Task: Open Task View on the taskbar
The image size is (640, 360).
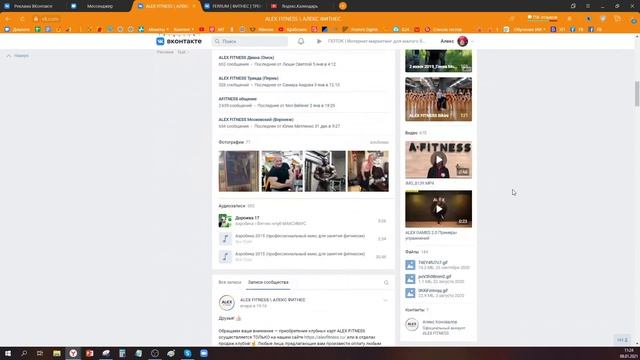Action: tap(40, 353)
